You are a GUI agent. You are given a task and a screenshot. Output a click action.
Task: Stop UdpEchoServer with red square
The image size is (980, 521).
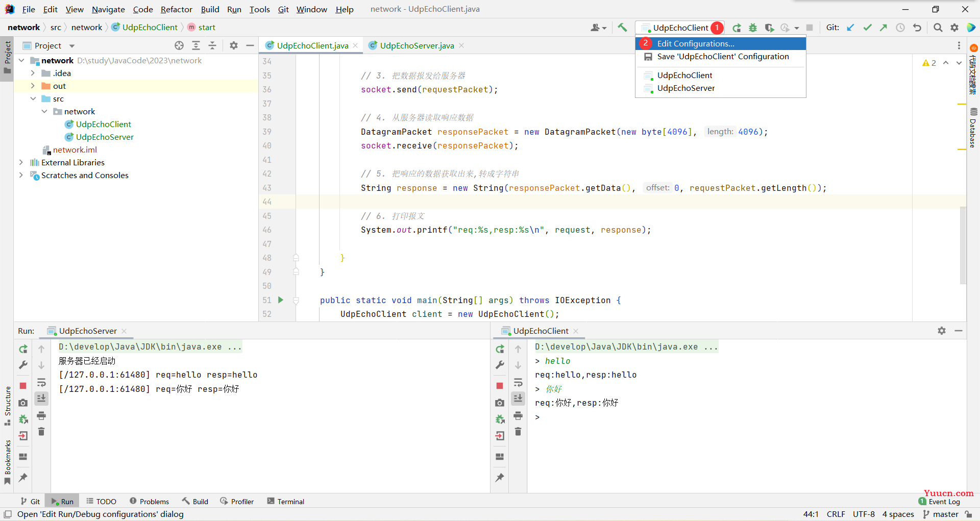click(23, 386)
